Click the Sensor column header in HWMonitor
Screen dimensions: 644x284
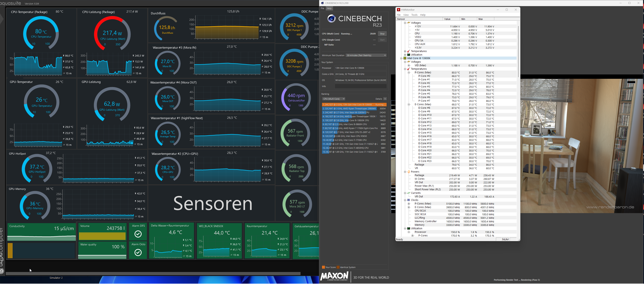[419, 19]
